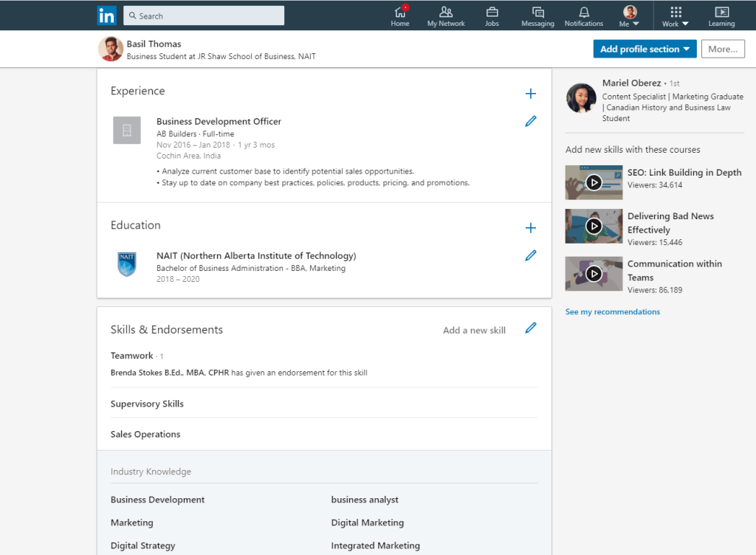Open the Messaging icon
Image resolution: width=756 pixels, height=555 pixels.
click(x=537, y=13)
